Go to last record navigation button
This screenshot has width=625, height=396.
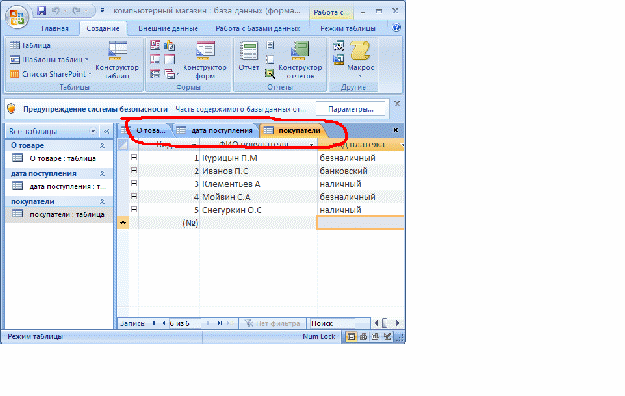click(x=220, y=323)
